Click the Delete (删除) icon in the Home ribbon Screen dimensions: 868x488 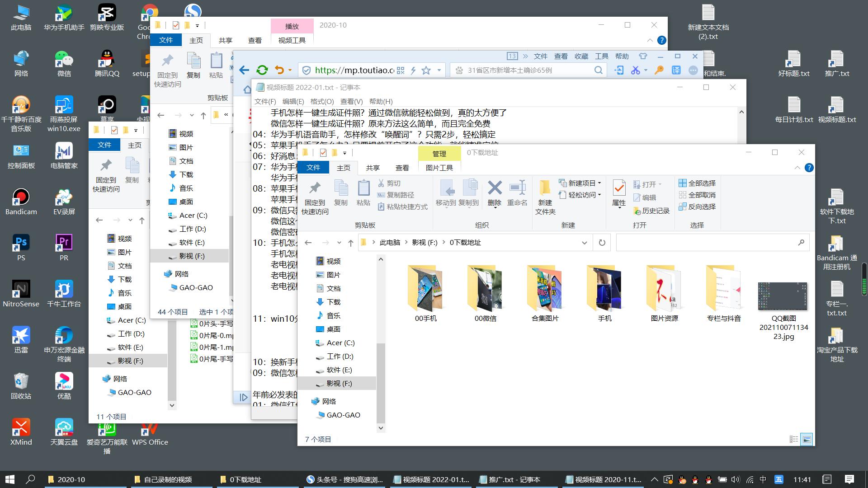coord(495,193)
